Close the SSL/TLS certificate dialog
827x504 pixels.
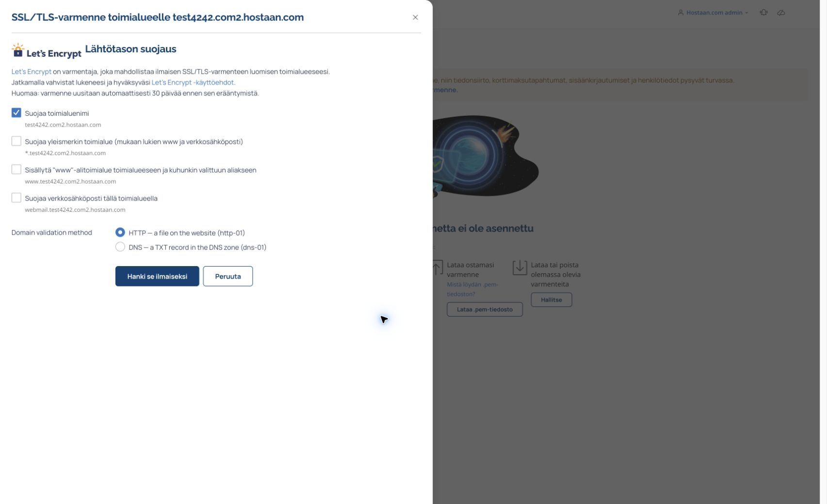[x=415, y=17]
